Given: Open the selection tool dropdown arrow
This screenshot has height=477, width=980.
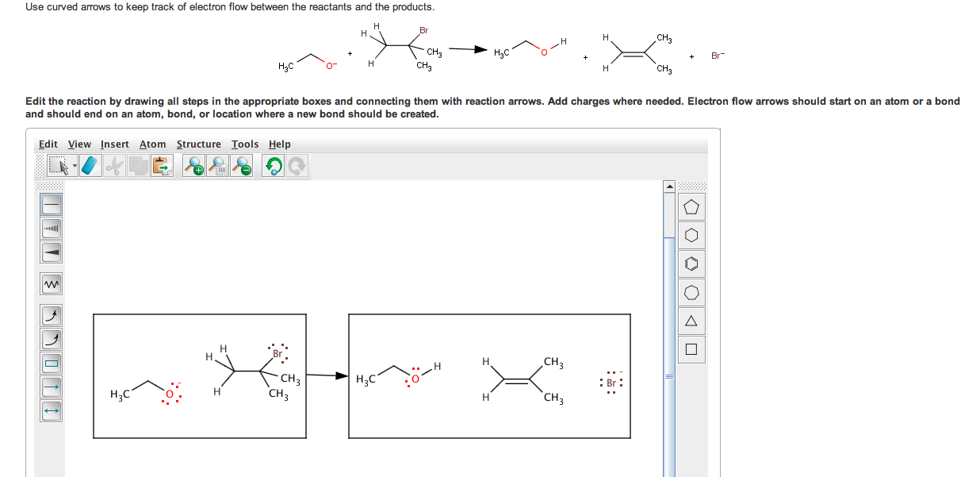Looking at the screenshot, I should [x=75, y=167].
